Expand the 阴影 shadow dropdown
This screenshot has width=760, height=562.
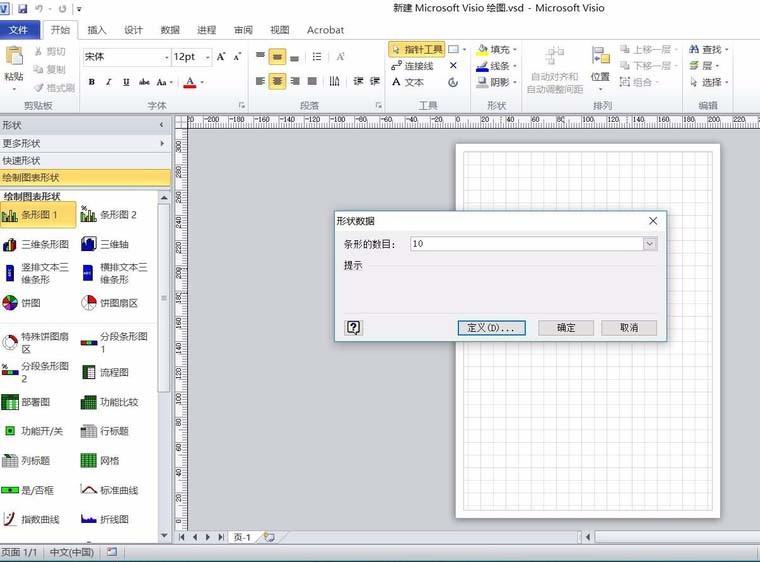coord(515,82)
